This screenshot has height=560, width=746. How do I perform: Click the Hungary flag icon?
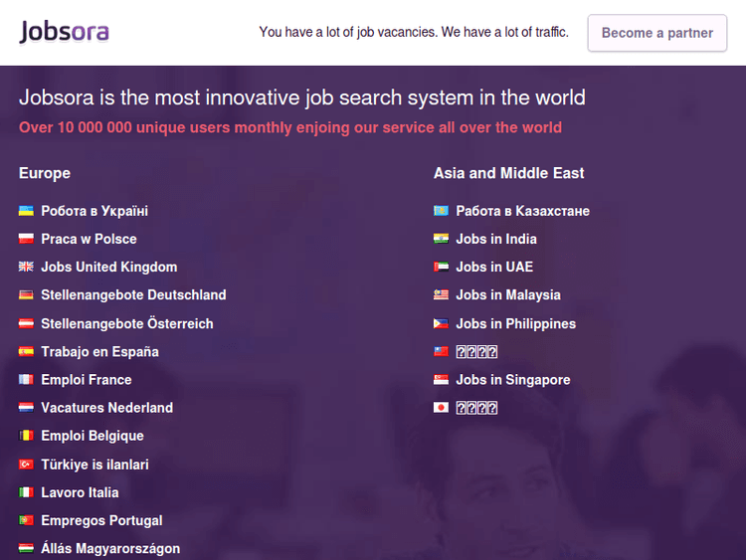pos(26,549)
